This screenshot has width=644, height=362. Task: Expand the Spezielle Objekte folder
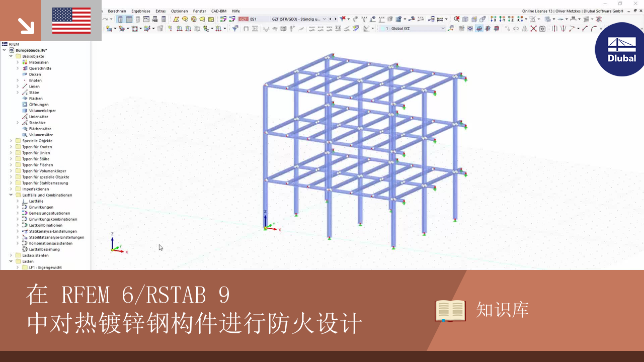point(11,141)
